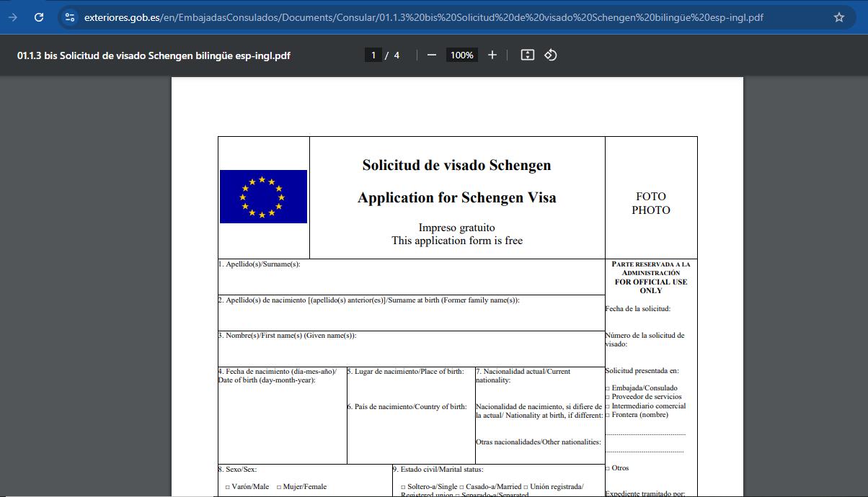Click the Application for Schengen Visa heading

(457, 197)
